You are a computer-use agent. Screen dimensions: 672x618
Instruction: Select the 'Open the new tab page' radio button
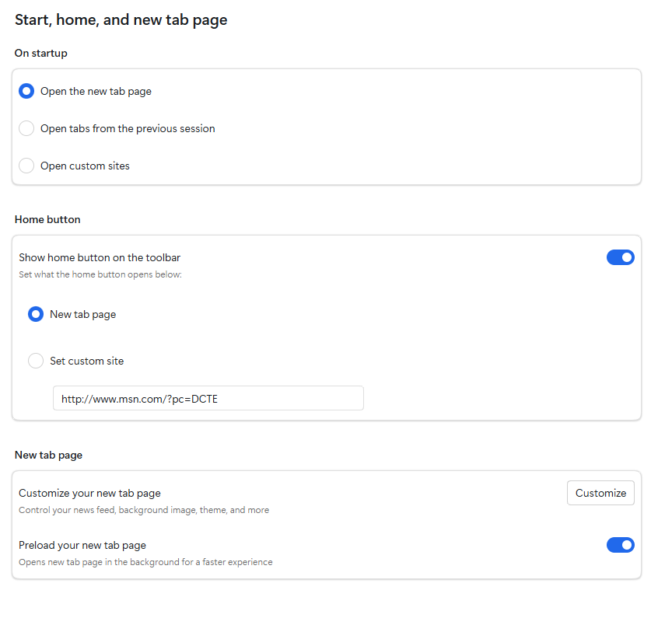(x=26, y=91)
